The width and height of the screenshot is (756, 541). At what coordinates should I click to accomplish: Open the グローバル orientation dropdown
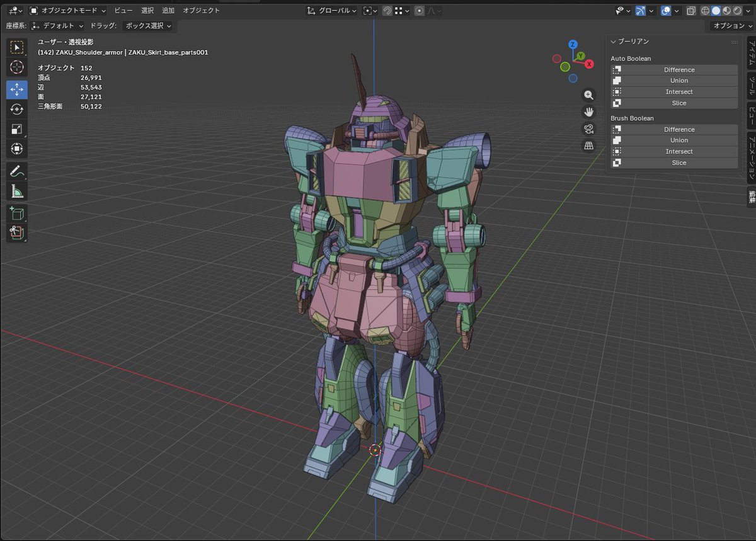tap(332, 11)
